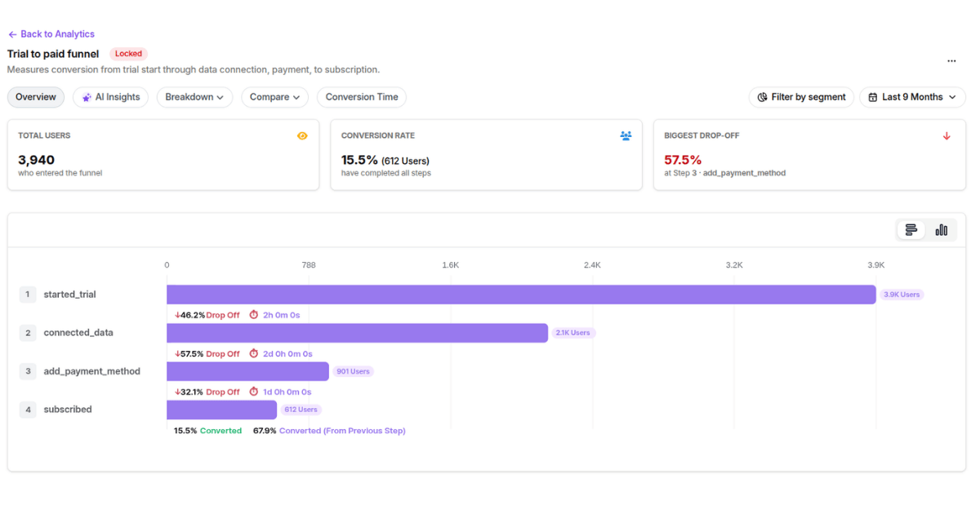
Task: Click step number 1 badge for started_trial
Action: (28, 295)
